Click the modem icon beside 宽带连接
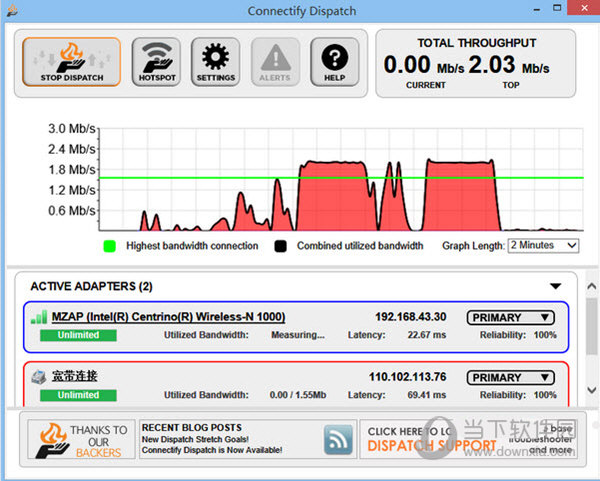This screenshot has width=600, height=481. [x=39, y=377]
